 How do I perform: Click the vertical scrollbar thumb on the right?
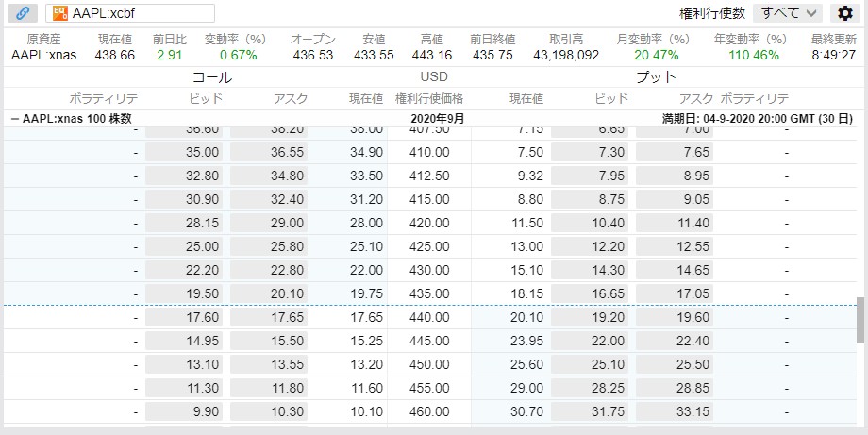coord(860,320)
